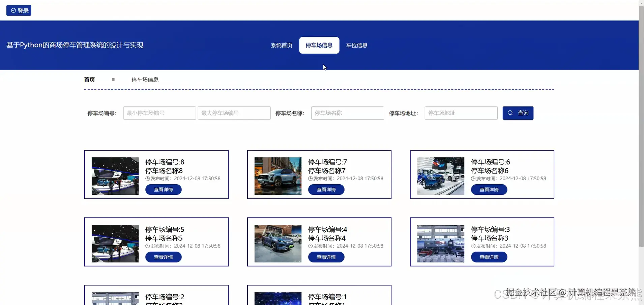Click the 查询 search button
The image size is (644, 305).
[518, 113]
